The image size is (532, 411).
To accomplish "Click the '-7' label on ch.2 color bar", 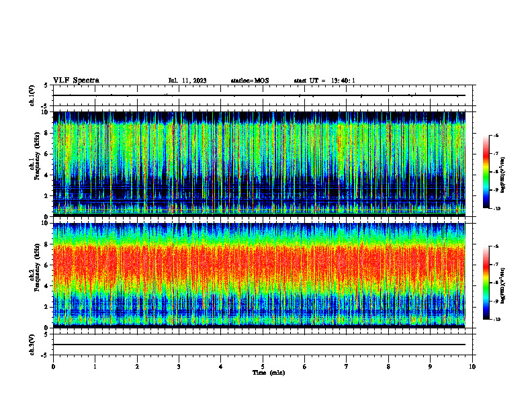I will [496, 265].
